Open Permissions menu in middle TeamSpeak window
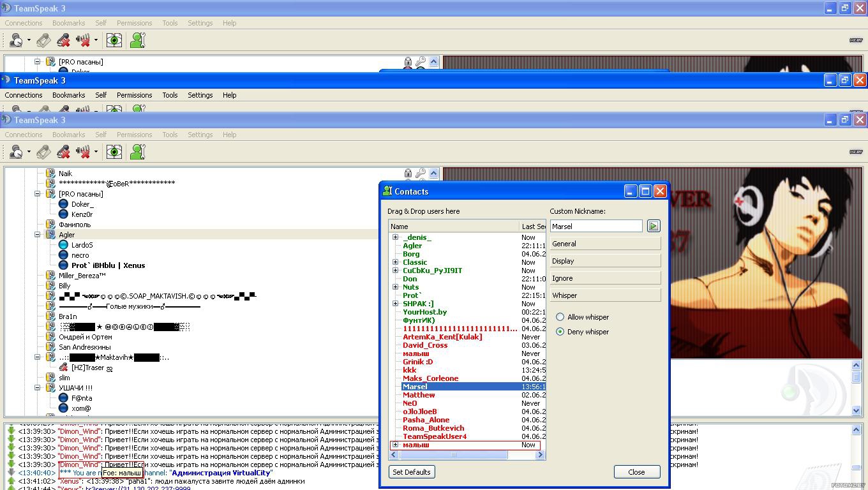868x490 pixels. [x=134, y=95]
